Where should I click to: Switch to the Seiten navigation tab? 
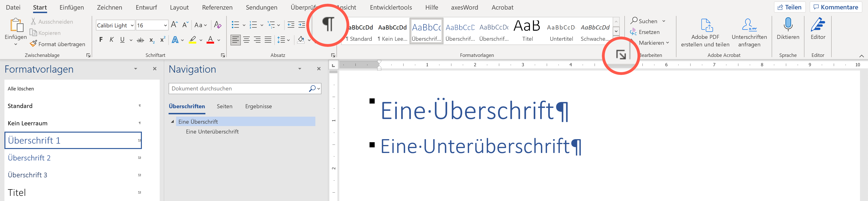(224, 106)
